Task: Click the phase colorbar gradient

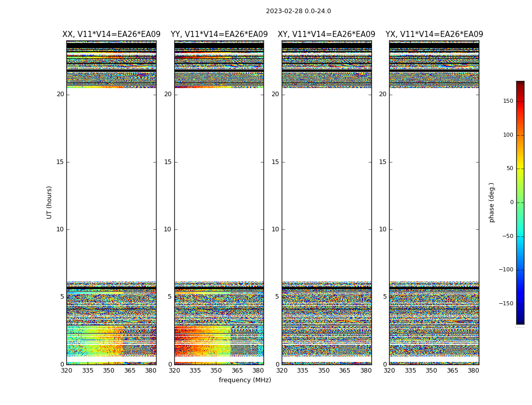Action: point(520,202)
